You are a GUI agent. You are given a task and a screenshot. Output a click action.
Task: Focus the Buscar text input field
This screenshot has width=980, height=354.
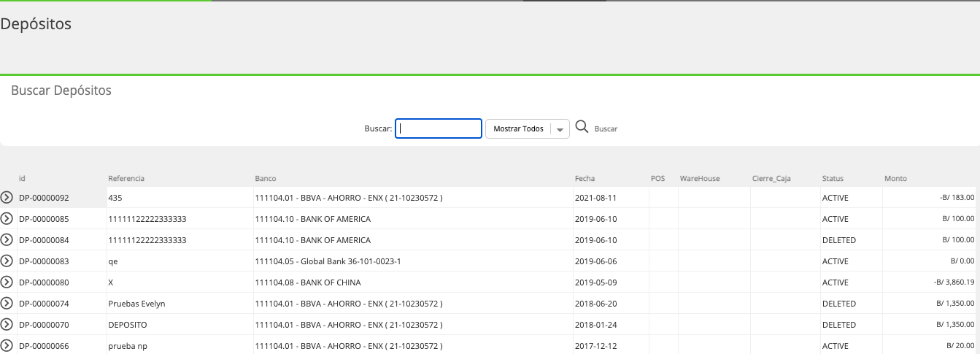439,128
